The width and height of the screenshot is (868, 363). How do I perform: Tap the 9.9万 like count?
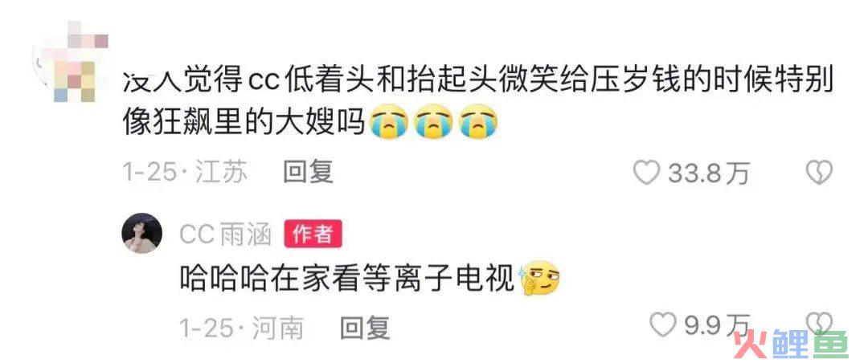718,325
